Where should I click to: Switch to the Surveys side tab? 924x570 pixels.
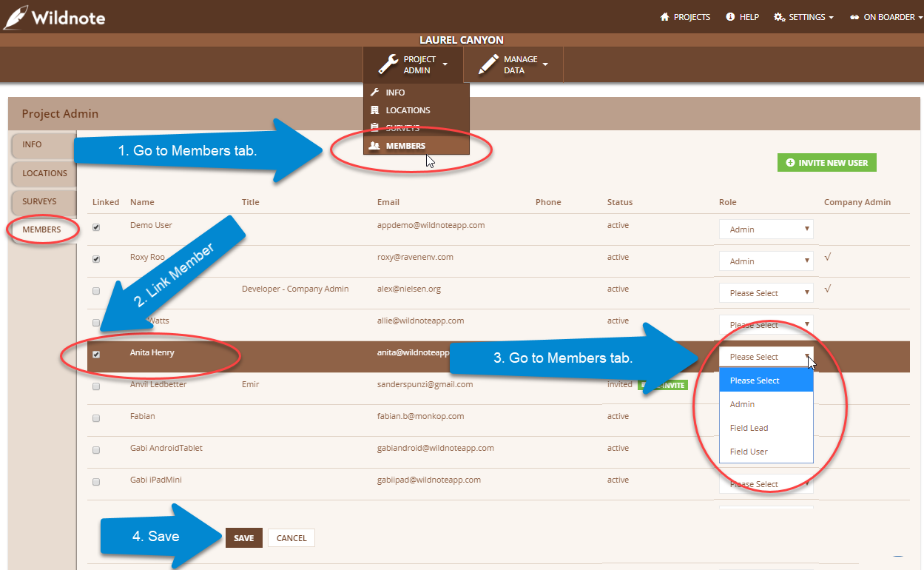coord(43,201)
